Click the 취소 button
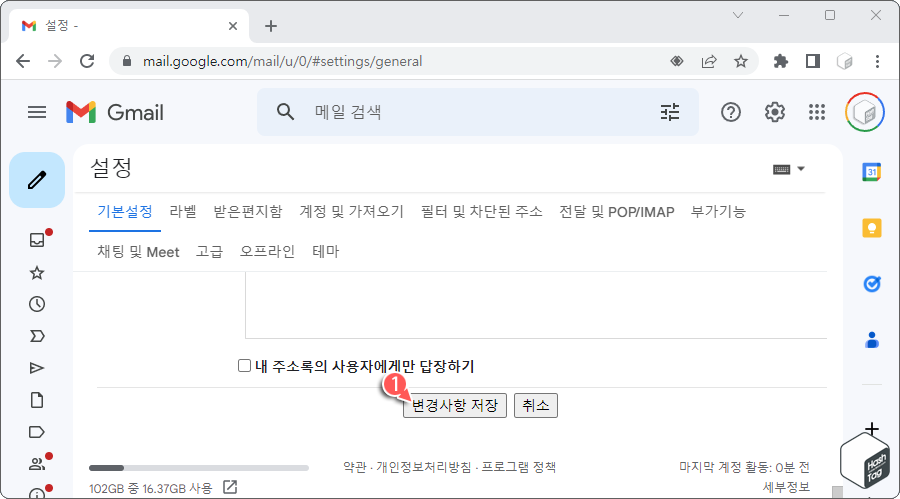The image size is (900, 499). [x=536, y=405]
